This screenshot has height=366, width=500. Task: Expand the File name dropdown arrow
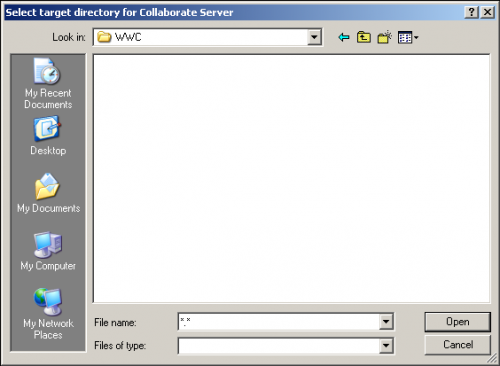click(386, 322)
